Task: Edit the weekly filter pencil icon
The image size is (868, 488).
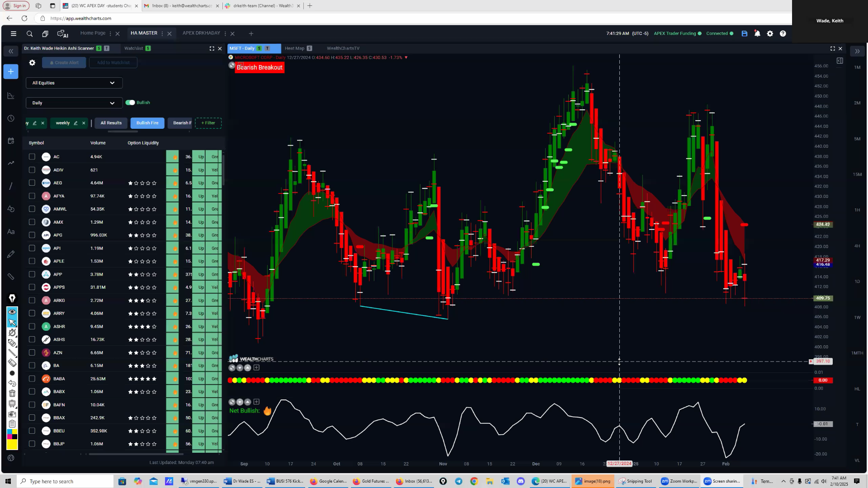Action: click(75, 123)
